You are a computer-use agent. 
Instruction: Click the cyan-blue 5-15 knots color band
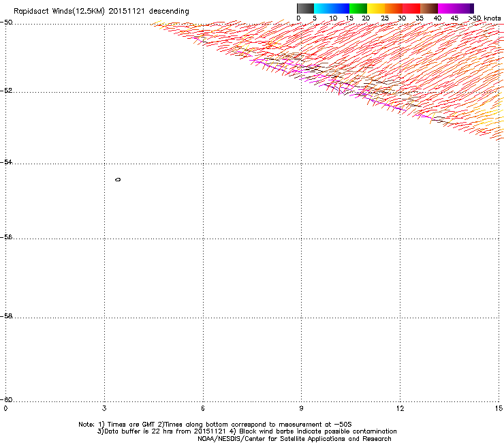coord(332,8)
